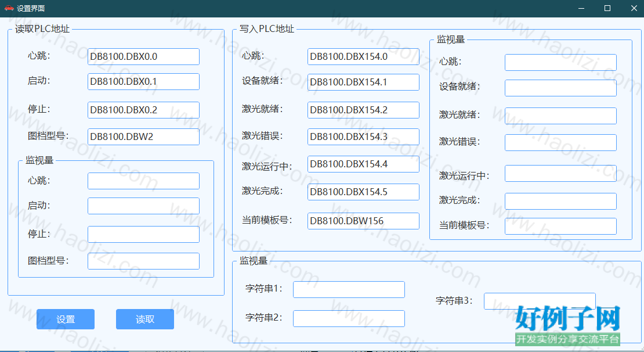Edit 激光完成 address DB8100.DBX154.5
644x352 pixels.
tap(363, 192)
